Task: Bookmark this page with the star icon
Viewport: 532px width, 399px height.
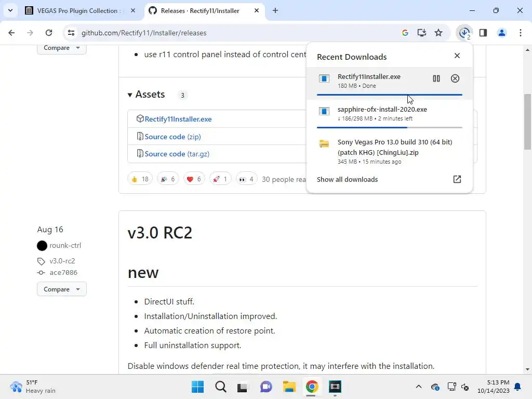Action: pos(438,33)
